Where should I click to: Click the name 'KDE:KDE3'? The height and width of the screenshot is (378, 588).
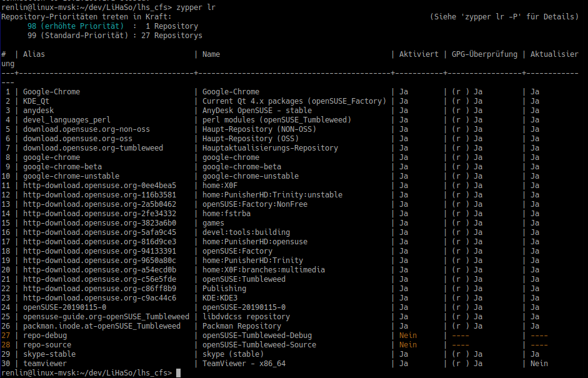220,298
